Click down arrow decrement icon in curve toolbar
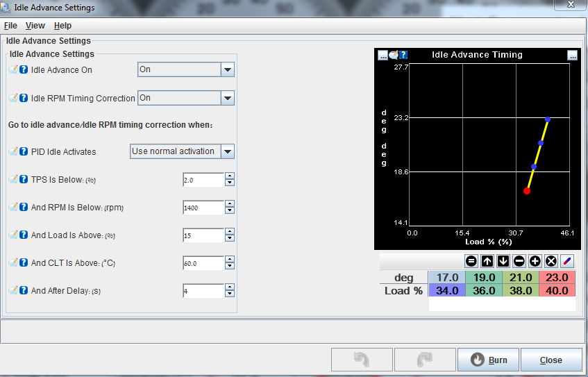The image size is (588, 377). [x=503, y=261]
